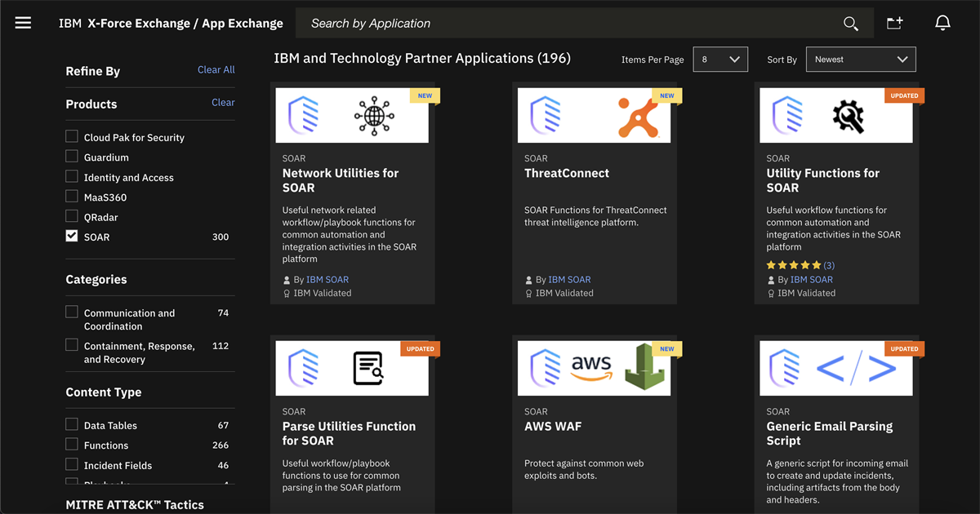Click the Clear All link

(216, 70)
